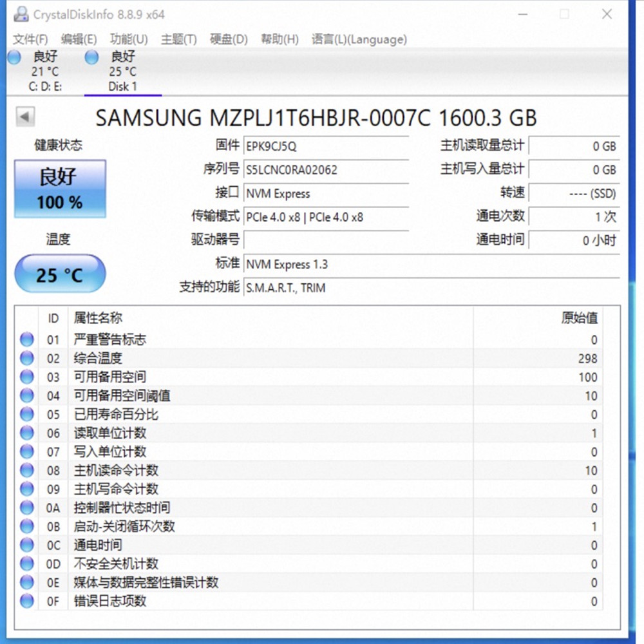Click the 良好 100% health status button
Viewport: 644px width, 644px height.
coord(59,187)
